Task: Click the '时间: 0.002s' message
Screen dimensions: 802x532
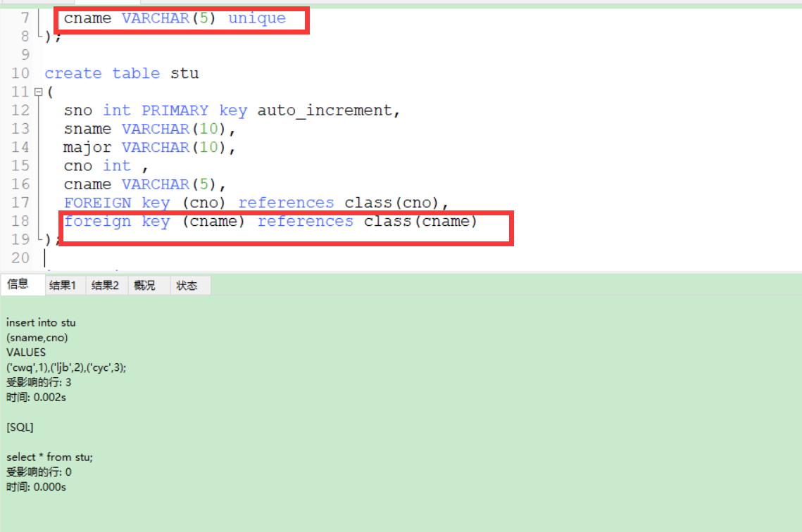Action: click(x=36, y=397)
